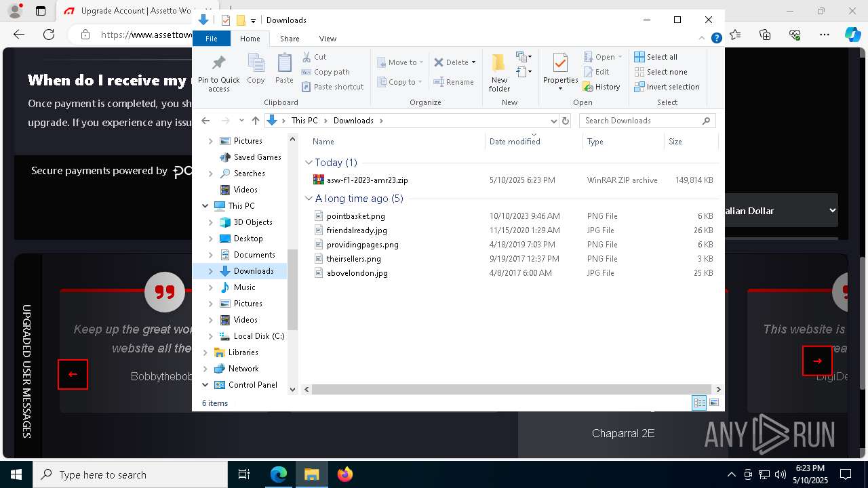Click the Copy ribbon icon
This screenshot has width=868, height=488.
tap(256, 69)
